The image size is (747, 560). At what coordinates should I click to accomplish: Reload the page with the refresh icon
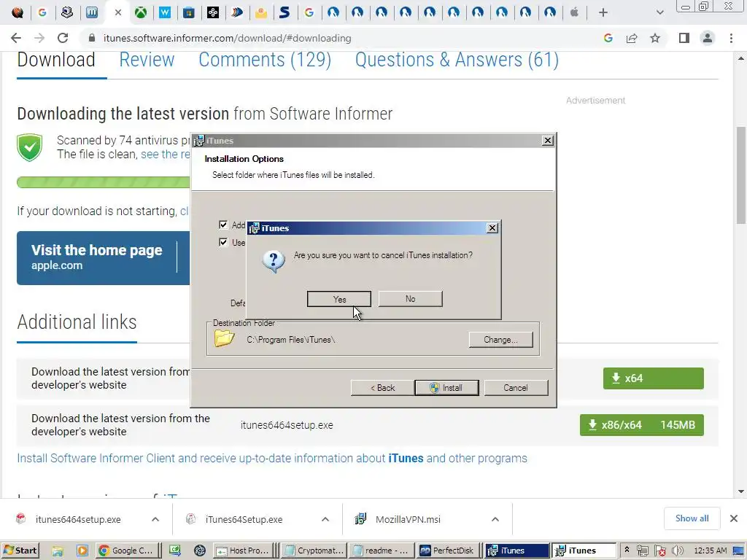coord(63,38)
